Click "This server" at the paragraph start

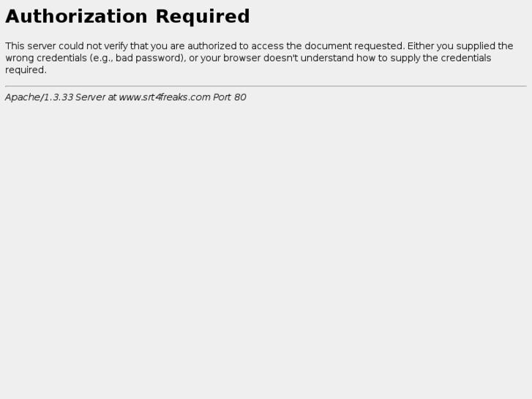(31, 46)
